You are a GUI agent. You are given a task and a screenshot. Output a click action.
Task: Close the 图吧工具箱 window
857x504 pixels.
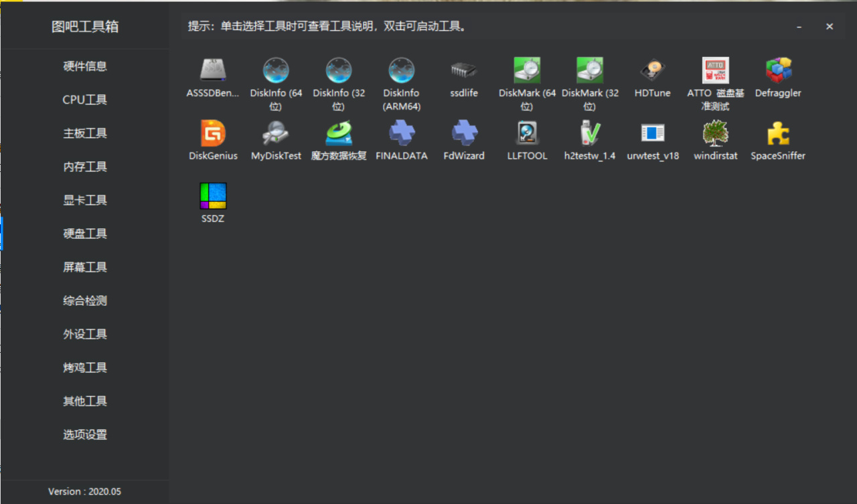pos(830,27)
